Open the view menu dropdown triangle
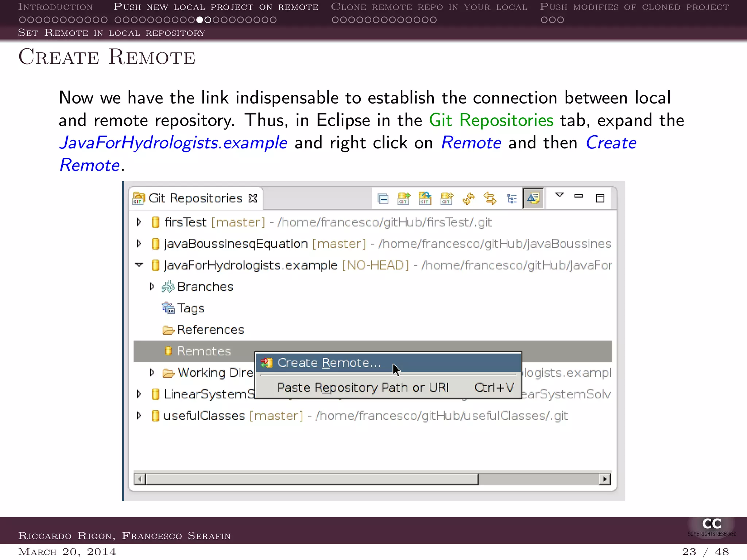The height and width of the screenshot is (560, 747). click(x=559, y=195)
